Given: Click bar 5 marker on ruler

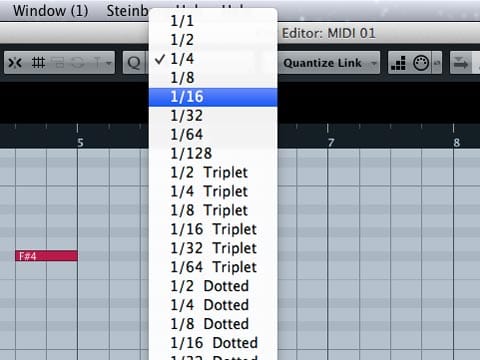Looking at the screenshot, I should [80, 143].
